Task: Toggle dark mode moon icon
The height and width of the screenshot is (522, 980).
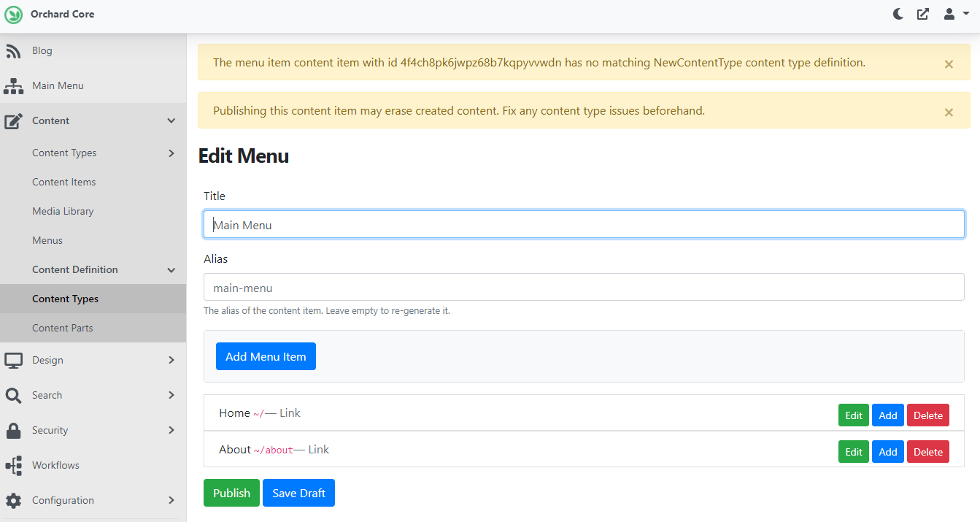Action: [898, 14]
